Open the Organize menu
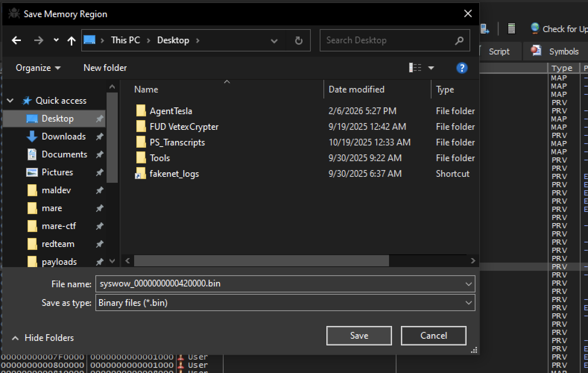 pos(38,68)
